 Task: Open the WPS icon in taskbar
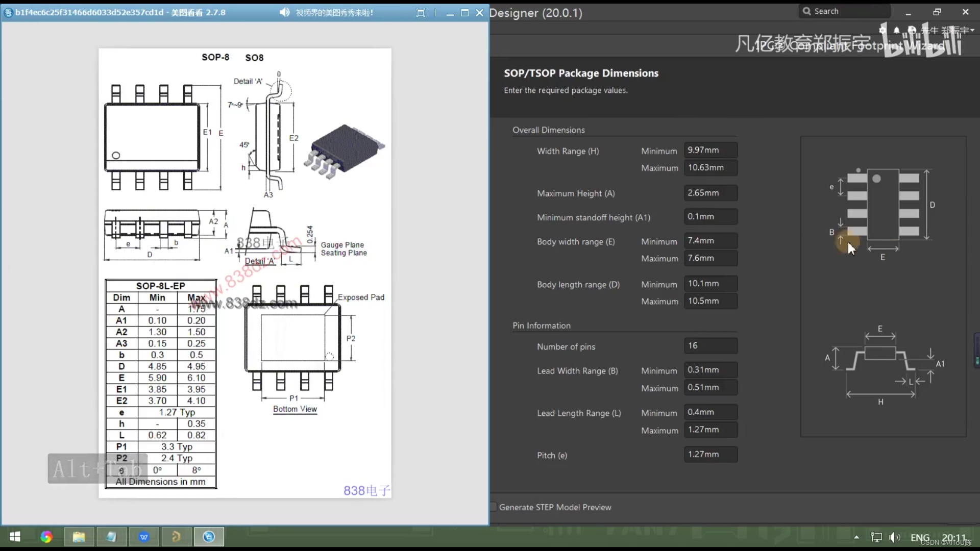[144, 537]
